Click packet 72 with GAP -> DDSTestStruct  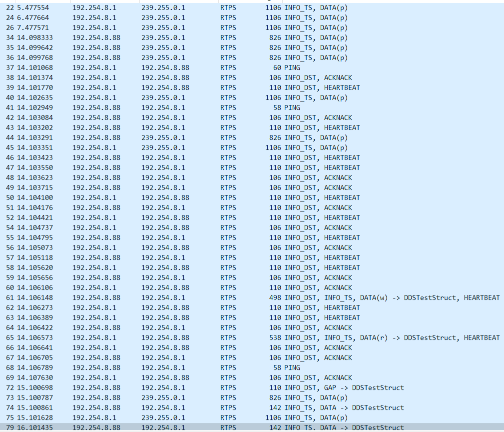(x=200, y=387)
